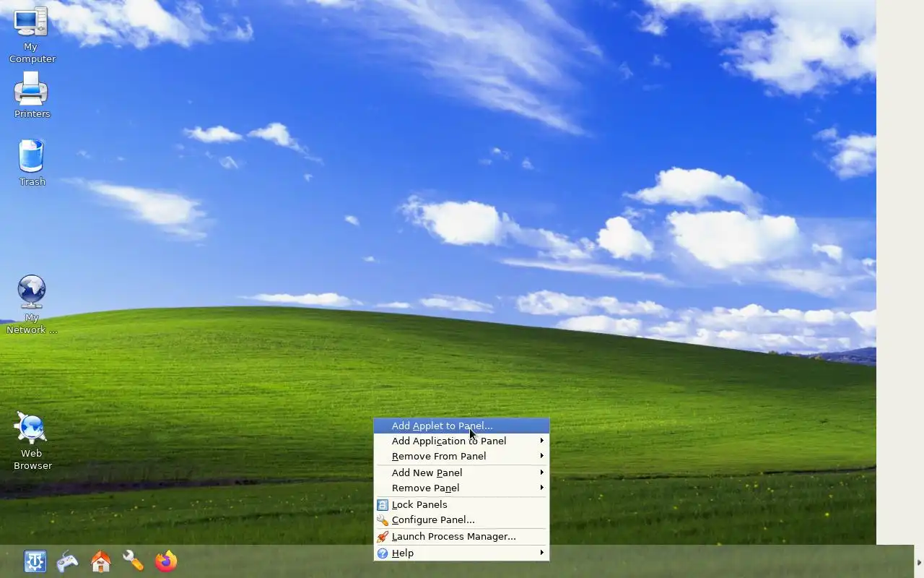Click the wrench icon beside Configure Panel

(x=383, y=519)
